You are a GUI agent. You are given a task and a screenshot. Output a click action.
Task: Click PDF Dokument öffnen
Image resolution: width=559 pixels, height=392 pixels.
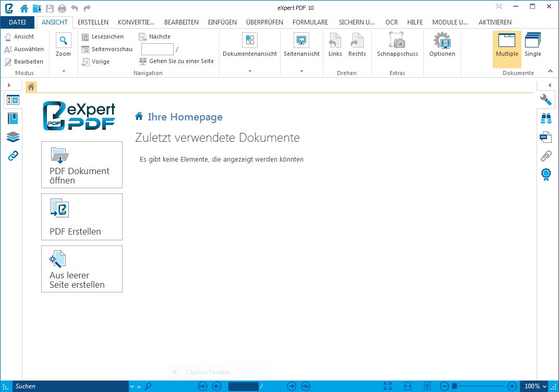81,165
